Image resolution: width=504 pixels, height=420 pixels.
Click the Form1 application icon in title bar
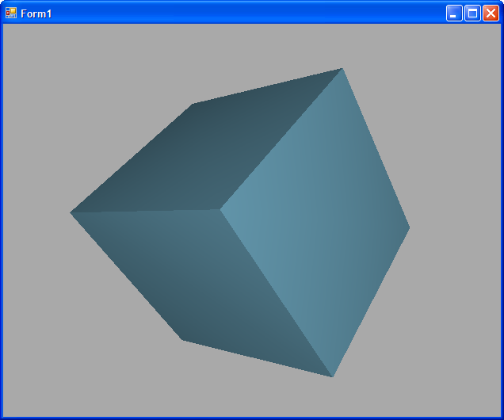tap(11, 13)
